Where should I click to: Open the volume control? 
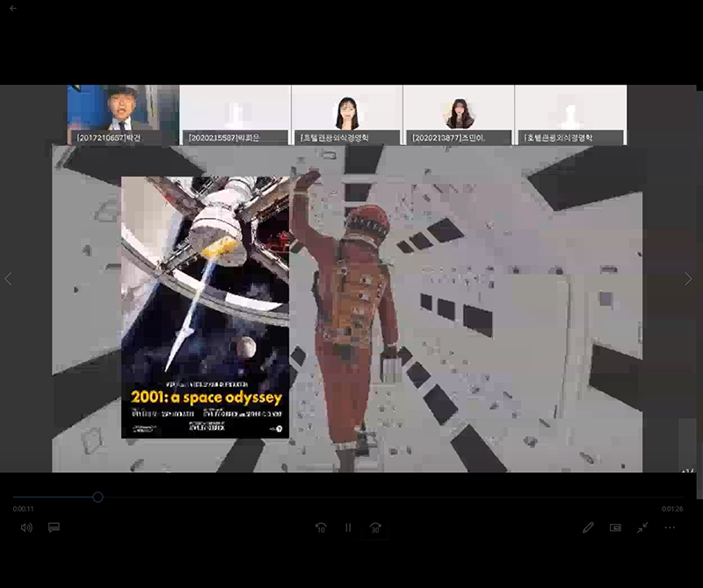(26, 527)
